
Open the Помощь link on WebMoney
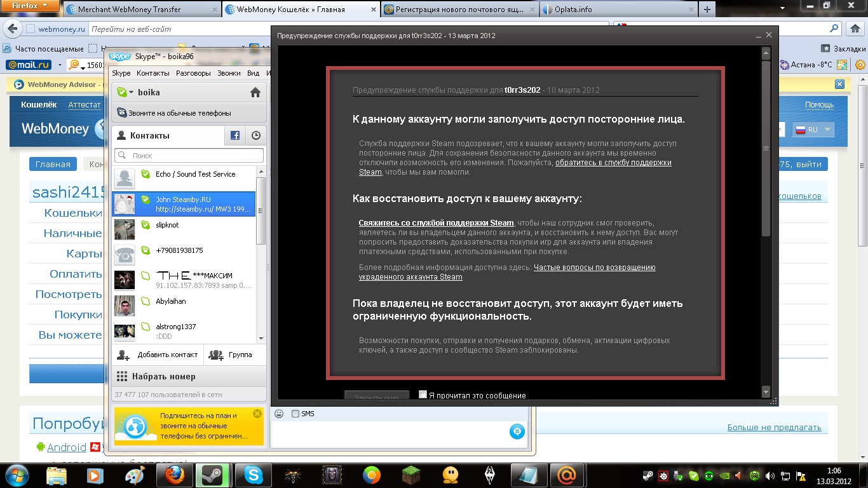[819, 105]
